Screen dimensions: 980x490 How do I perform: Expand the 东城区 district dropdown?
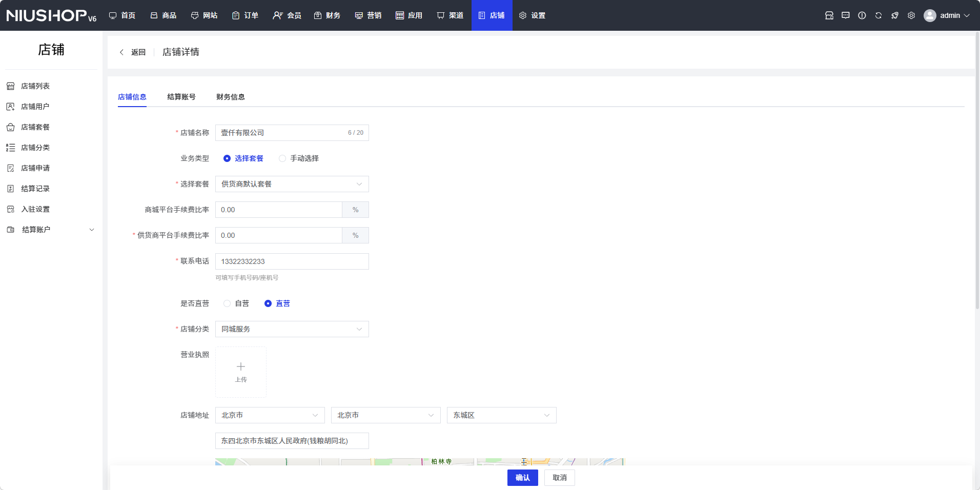(x=501, y=415)
